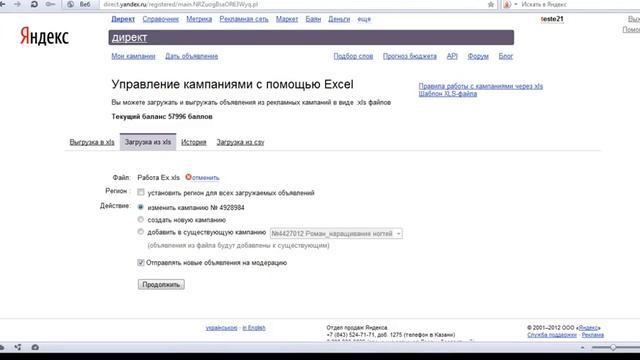Download Шаблон XLS-файла
Image resolution: width=640 pixels, height=360 pixels.
point(448,93)
